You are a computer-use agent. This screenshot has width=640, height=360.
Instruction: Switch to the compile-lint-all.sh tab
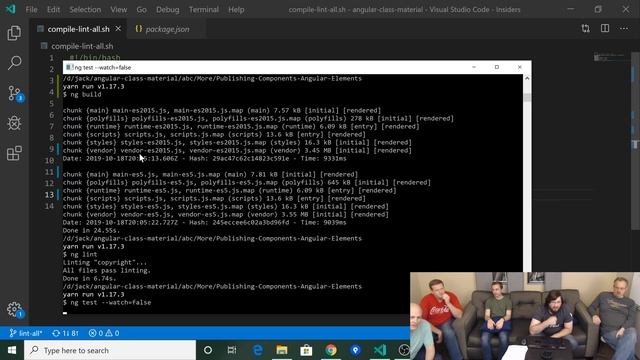pyautogui.click(x=78, y=29)
